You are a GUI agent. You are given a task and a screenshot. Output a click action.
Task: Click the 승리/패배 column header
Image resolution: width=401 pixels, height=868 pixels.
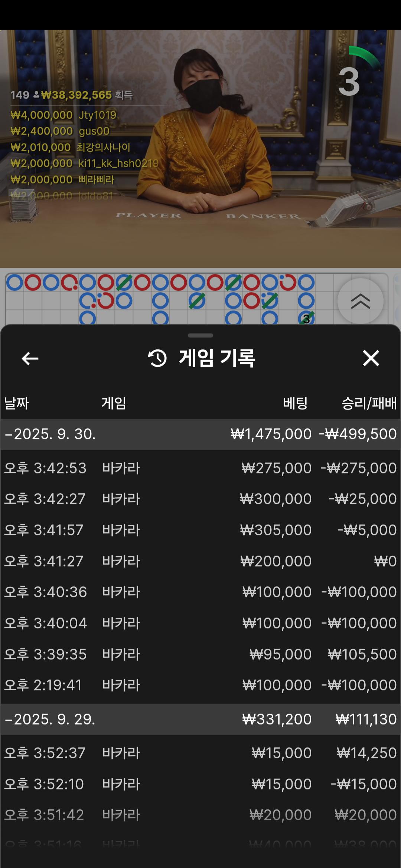click(369, 403)
